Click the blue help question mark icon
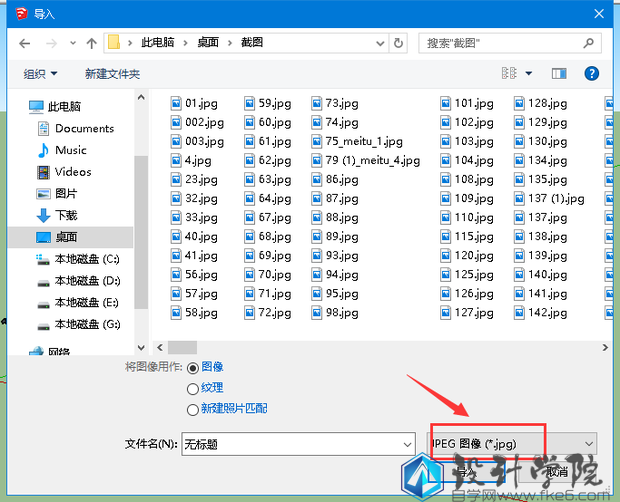The height and width of the screenshot is (502, 620). click(x=591, y=74)
